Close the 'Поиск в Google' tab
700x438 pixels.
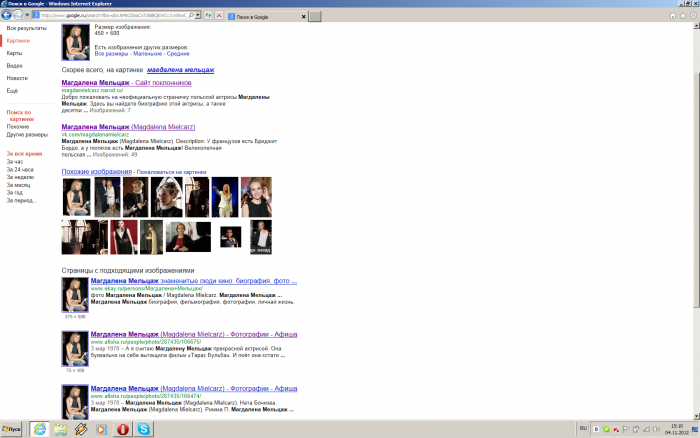point(304,17)
